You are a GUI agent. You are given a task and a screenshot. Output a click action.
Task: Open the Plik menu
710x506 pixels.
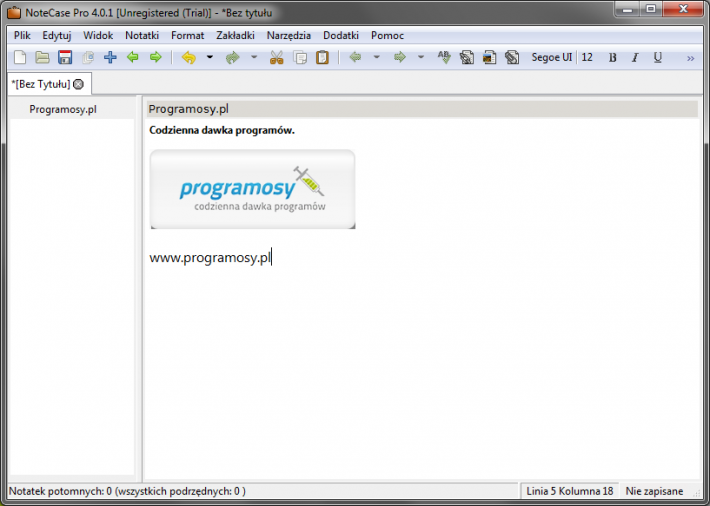pos(22,35)
